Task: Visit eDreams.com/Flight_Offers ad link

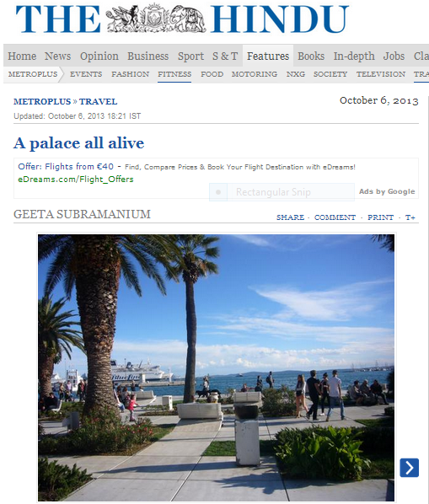Action: click(x=76, y=179)
